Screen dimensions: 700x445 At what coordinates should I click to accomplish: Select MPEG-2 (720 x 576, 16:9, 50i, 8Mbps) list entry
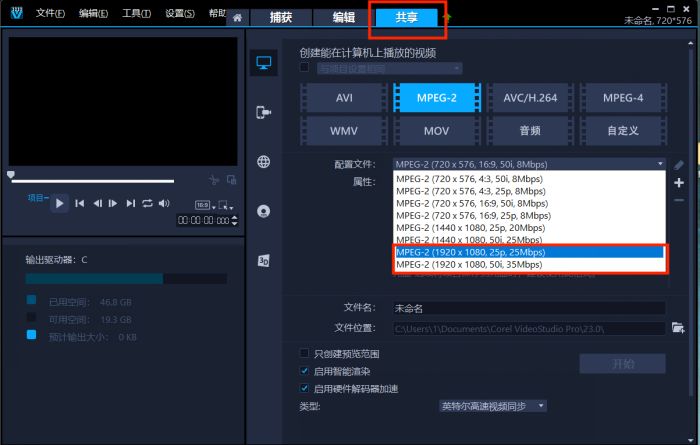coord(529,204)
